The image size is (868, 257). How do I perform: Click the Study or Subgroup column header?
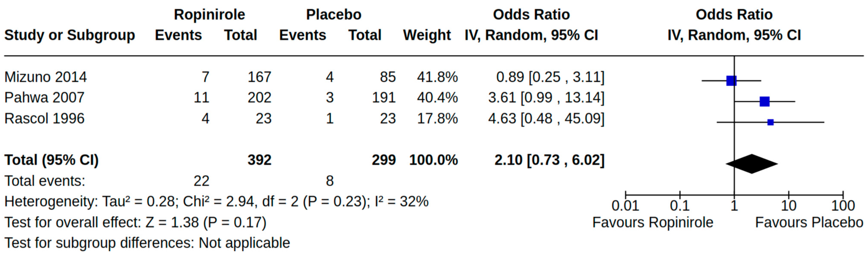[x=69, y=35]
